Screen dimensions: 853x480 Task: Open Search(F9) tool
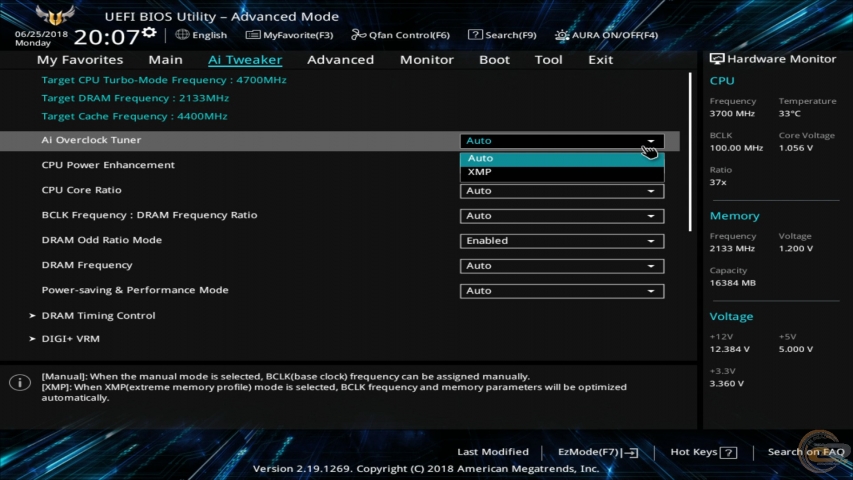[502, 35]
